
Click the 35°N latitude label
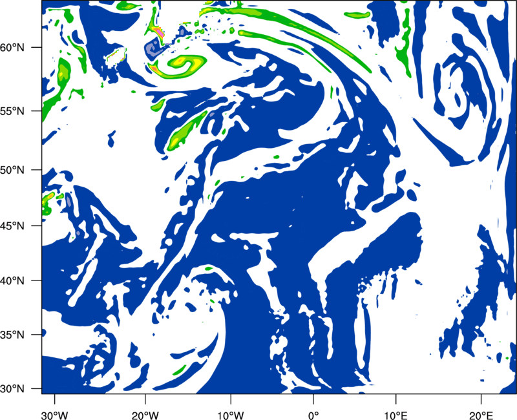click(12, 335)
